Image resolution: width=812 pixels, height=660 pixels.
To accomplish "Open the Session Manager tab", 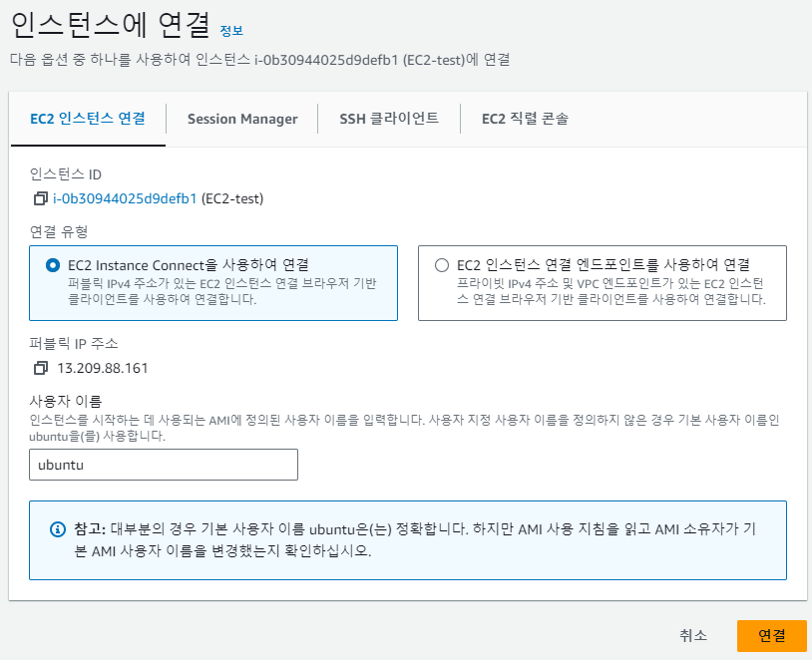I will click(x=242, y=119).
